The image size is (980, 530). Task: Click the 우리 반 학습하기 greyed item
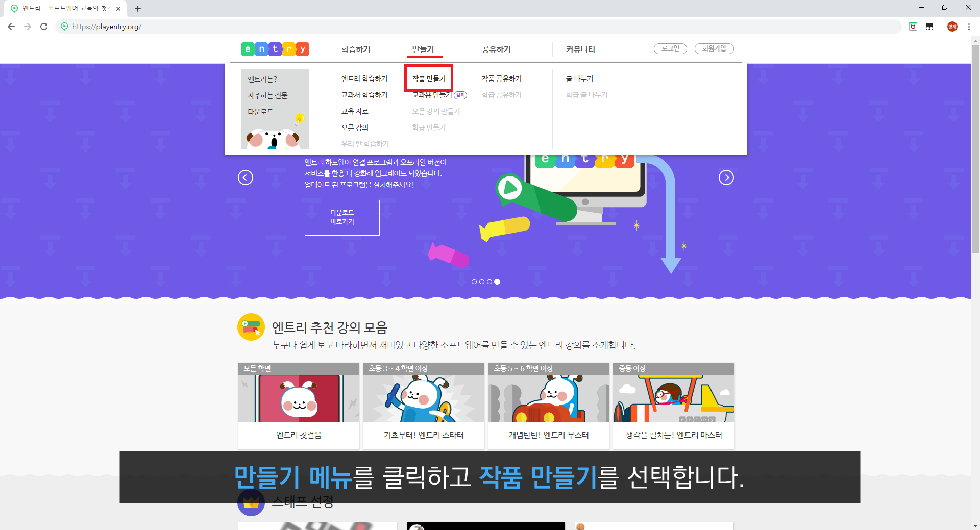point(365,144)
